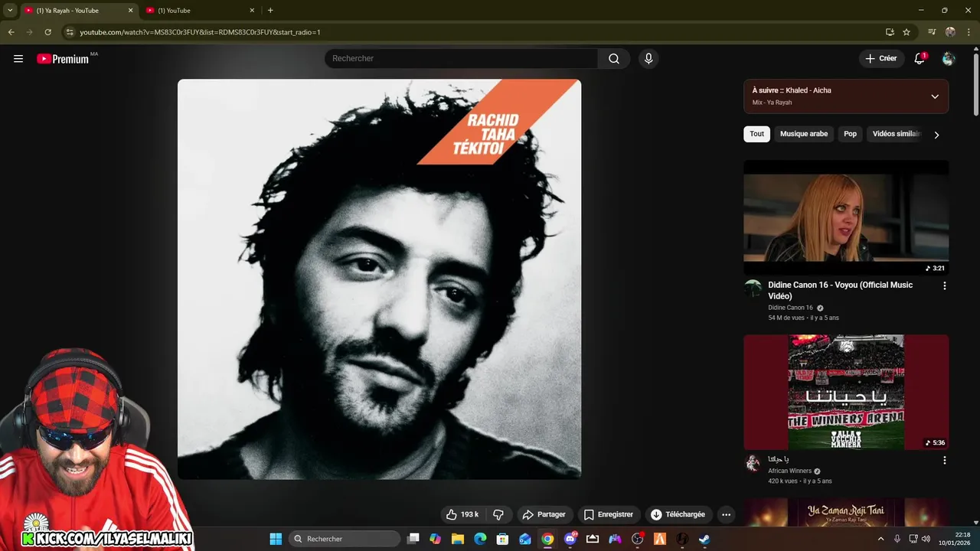Select the Tout filter chip
Viewport: 980px width, 551px height.
pos(756,134)
